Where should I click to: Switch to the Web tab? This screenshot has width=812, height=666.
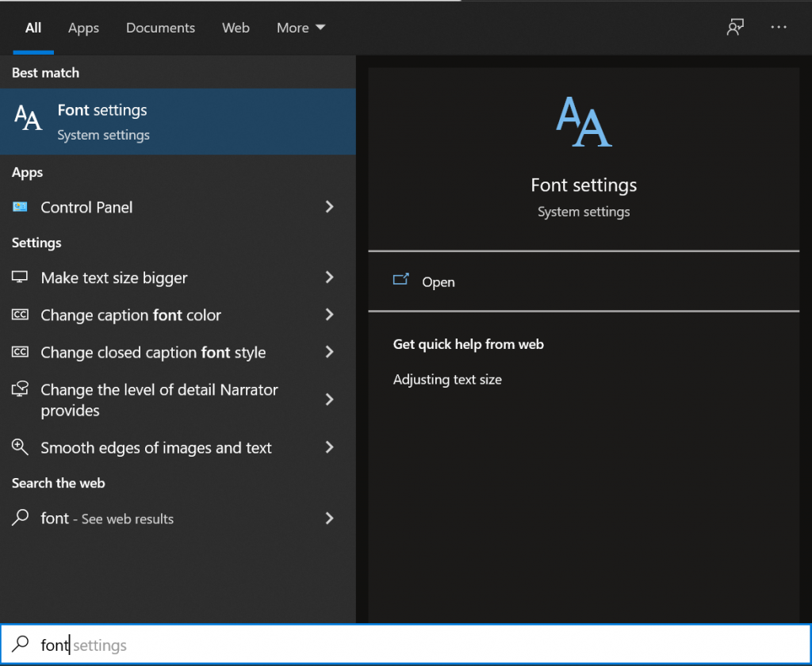tap(236, 27)
